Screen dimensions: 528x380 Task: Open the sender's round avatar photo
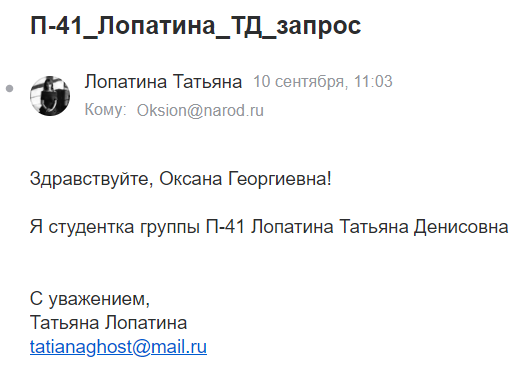tap(50, 96)
